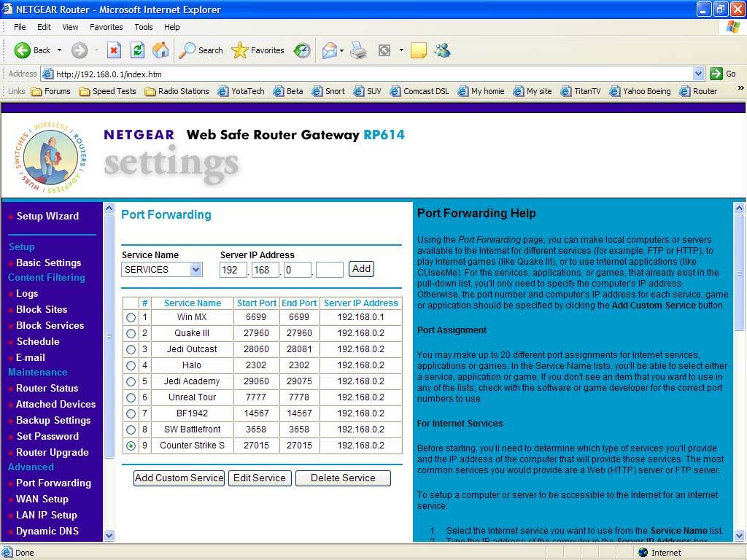Click the first IP octet field 192
Screen dimensions: 747x560
233,270
